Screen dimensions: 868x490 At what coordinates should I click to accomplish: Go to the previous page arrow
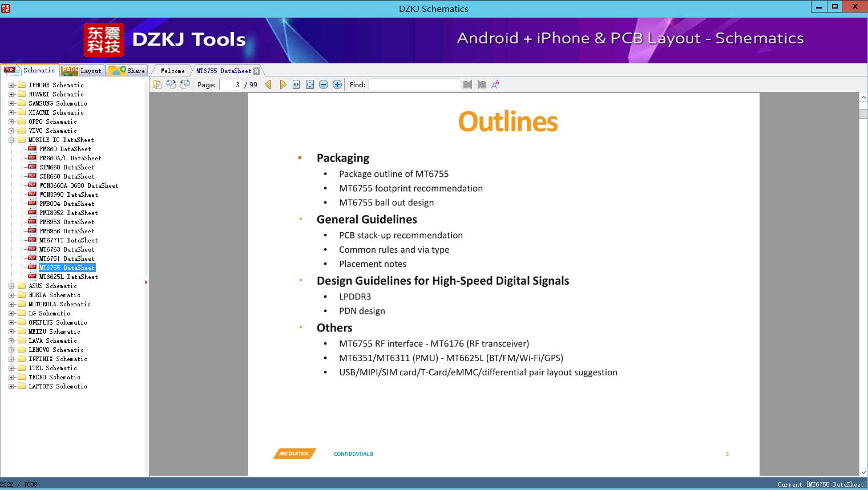tap(268, 84)
